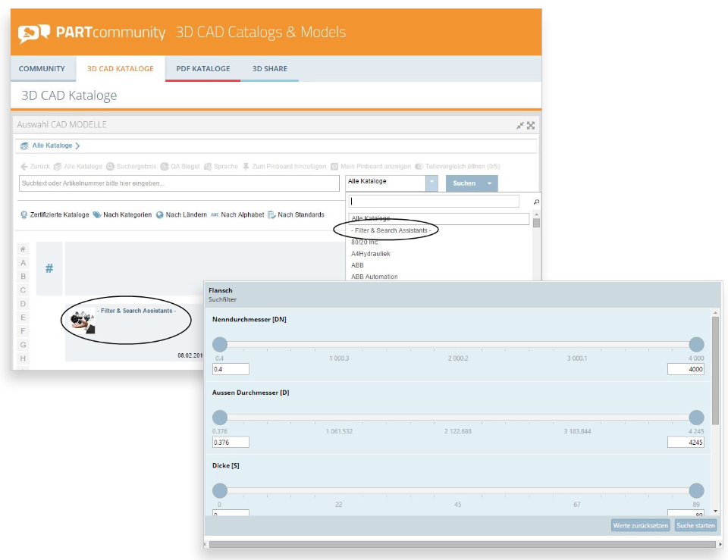728x560 pixels.
Task: Click Nenndurchmesser slider left handle
Action: (220, 344)
